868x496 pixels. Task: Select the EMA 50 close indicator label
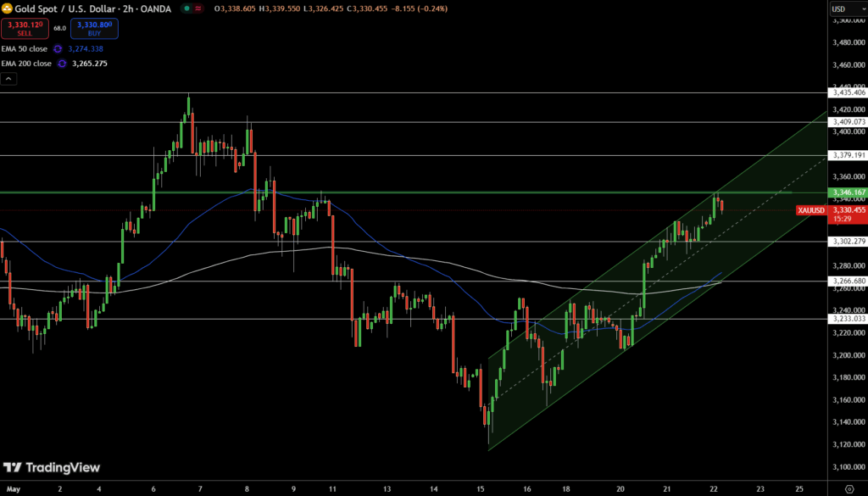coord(25,49)
